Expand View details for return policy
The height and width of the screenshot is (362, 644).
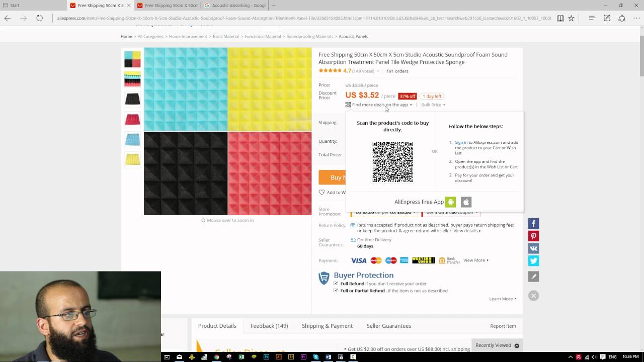click(x=467, y=231)
